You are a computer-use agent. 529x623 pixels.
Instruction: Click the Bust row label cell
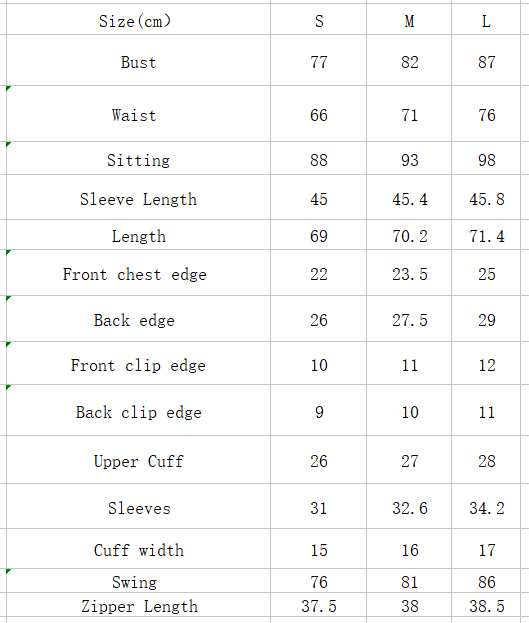point(138,60)
